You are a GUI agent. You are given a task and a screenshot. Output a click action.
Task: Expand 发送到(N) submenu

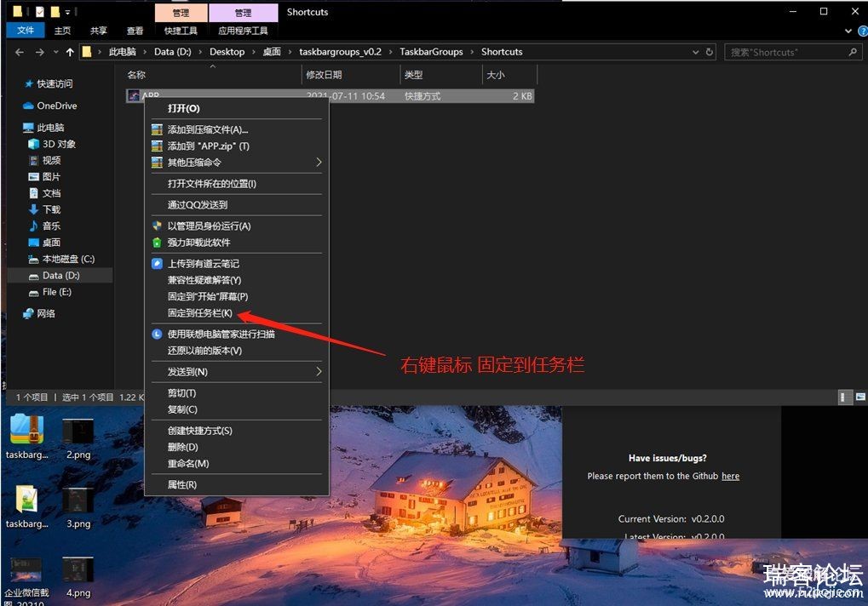(x=319, y=372)
